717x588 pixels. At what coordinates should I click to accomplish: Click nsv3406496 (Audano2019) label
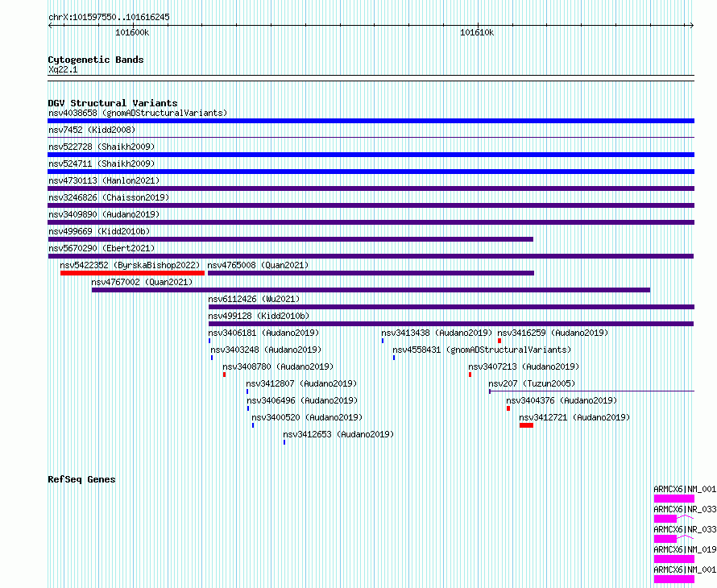302,400
